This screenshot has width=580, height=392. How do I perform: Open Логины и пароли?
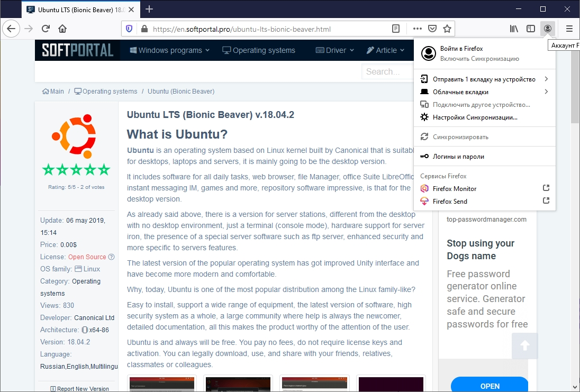[x=485, y=157]
